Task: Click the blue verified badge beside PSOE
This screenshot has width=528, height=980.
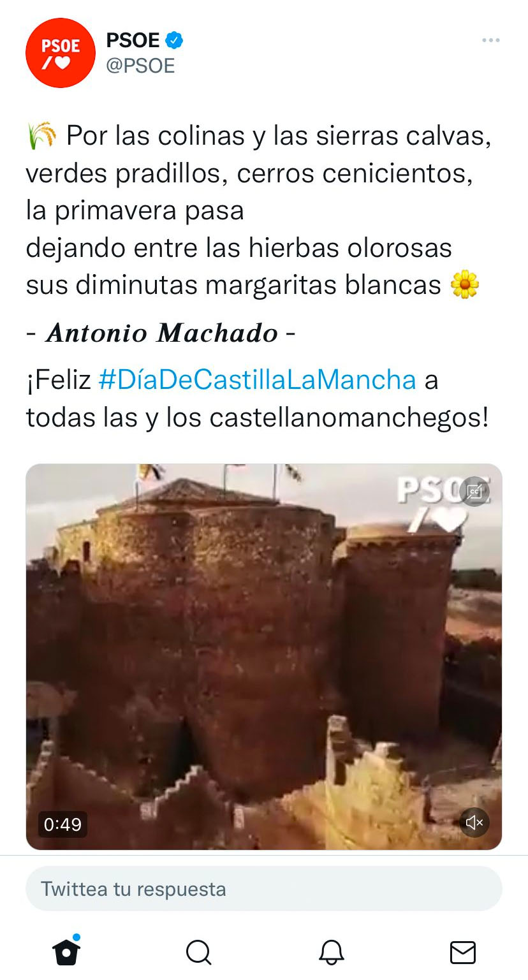Action: click(x=174, y=40)
